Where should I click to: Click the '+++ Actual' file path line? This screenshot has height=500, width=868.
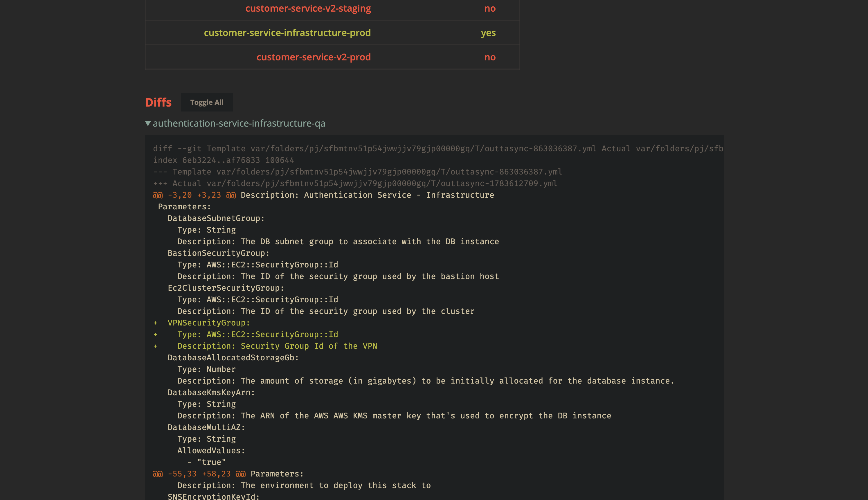355,184
